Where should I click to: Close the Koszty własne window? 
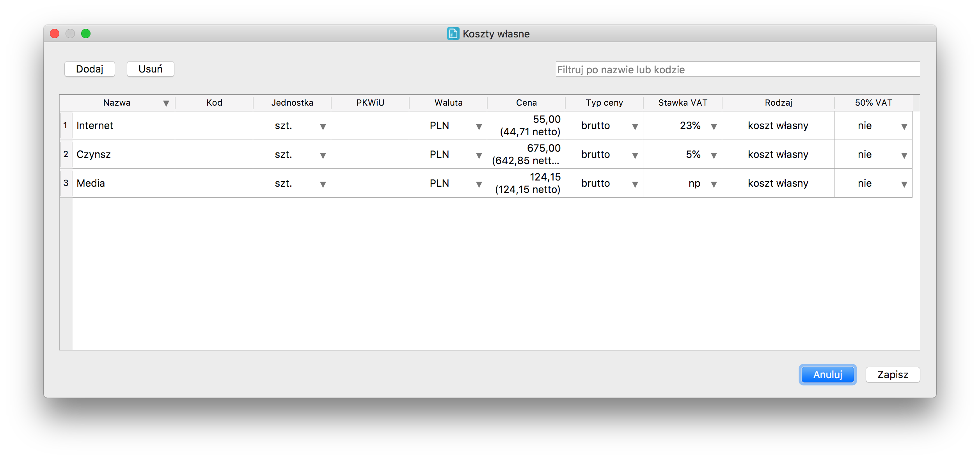pyautogui.click(x=55, y=34)
